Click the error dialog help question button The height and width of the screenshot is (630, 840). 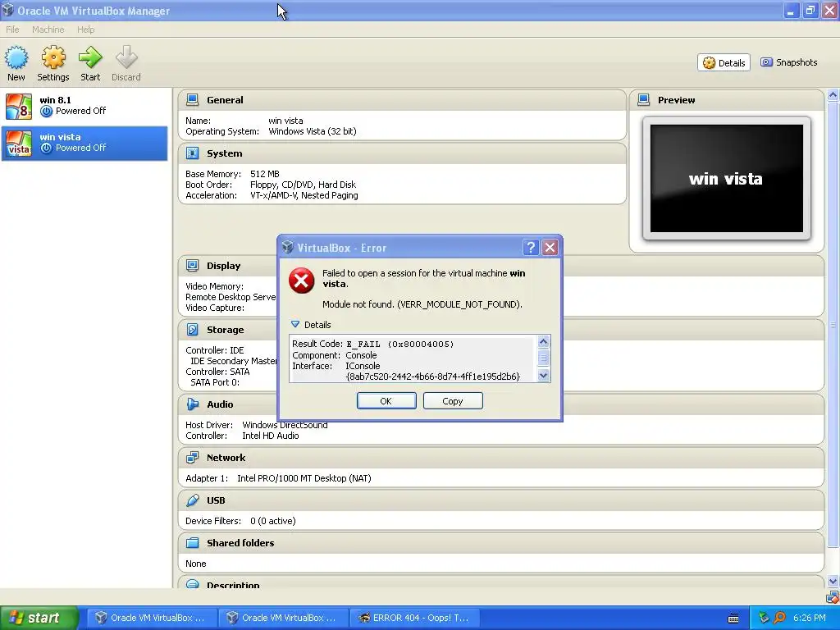531,248
